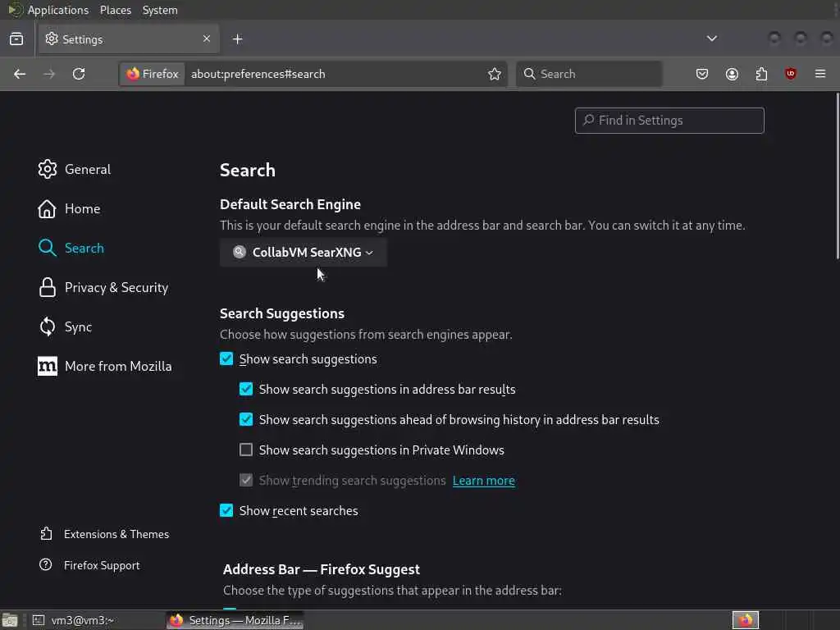The width and height of the screenshot is (840, 630).
Task: Click the Learn more link
Action: pyautogui.click(x=483, y=481)
